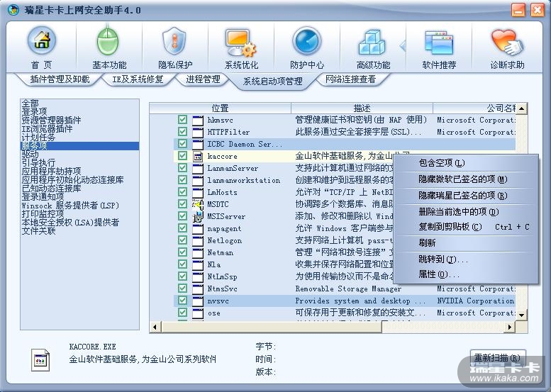
Task: Click the nvsvc service icon
Action: pyautogui.click(x=198, y=301)
